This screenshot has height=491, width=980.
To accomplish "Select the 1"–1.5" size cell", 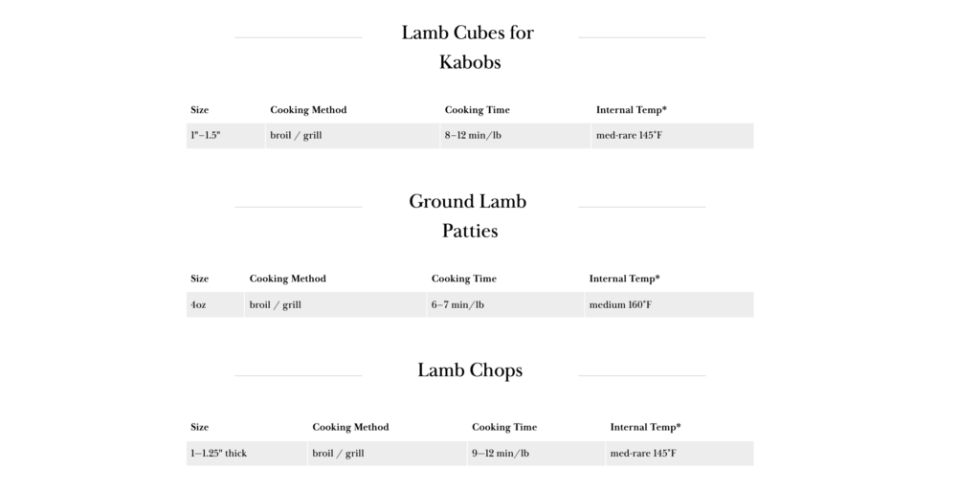I will (x=226, y=136).
